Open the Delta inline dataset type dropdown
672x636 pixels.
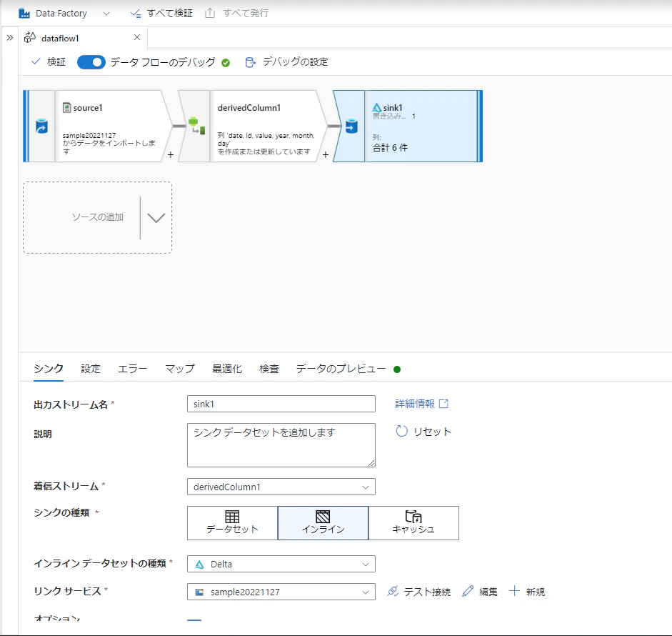pyautogui.click(x=281, y=564)
